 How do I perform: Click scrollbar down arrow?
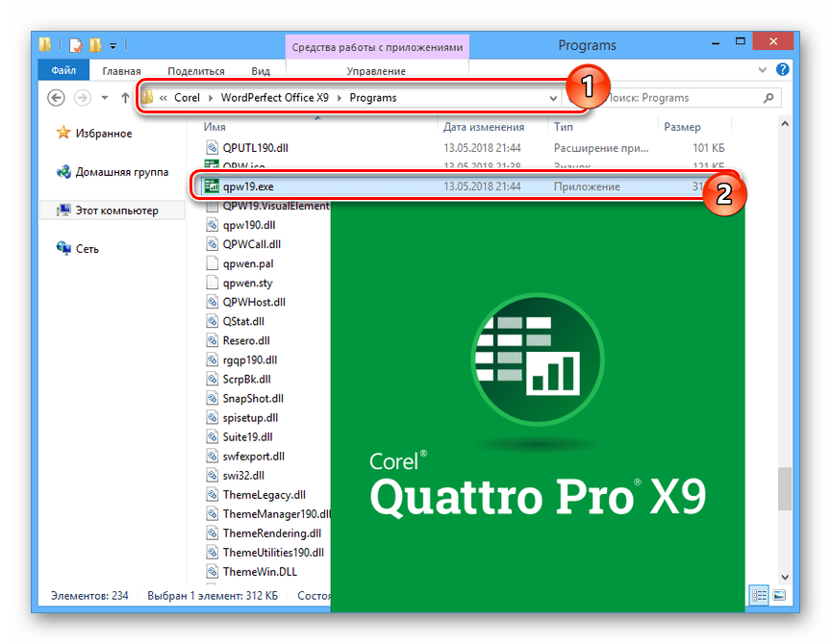[785, 577]
